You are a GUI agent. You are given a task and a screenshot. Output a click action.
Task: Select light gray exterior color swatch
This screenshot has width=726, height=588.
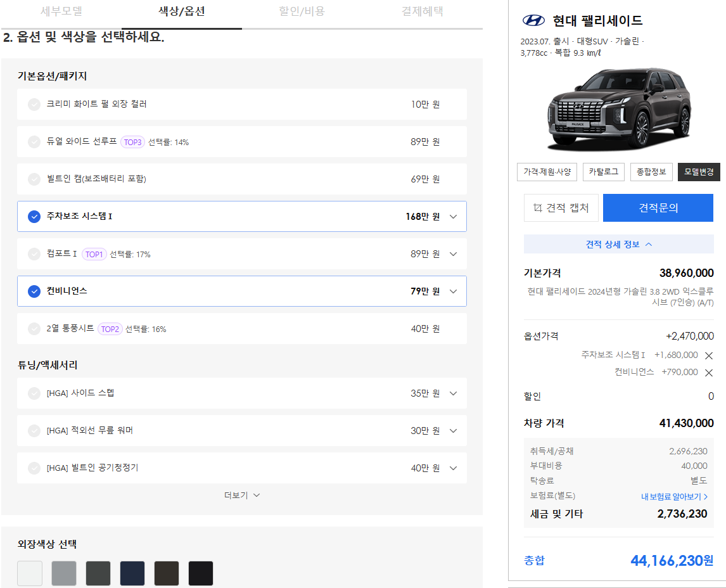64,573
